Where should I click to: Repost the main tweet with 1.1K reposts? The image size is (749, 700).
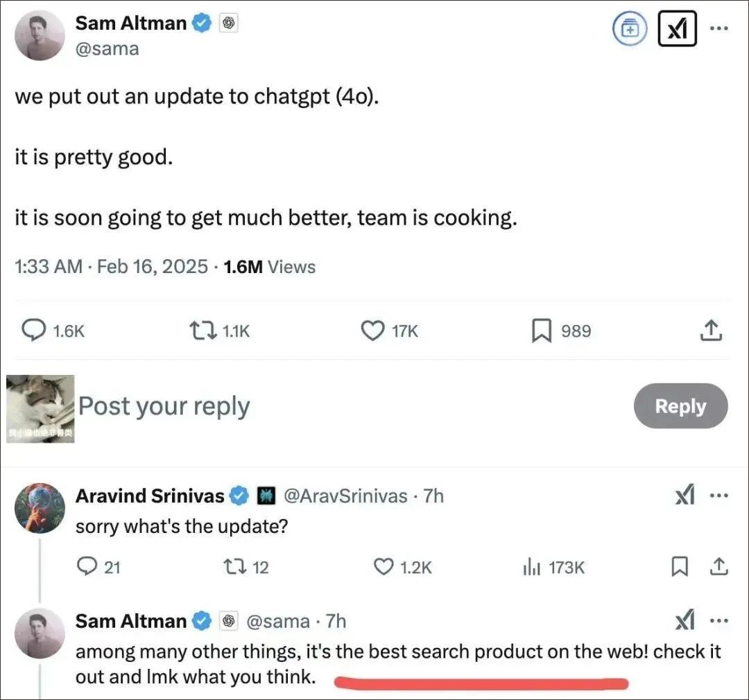point(203,331)
